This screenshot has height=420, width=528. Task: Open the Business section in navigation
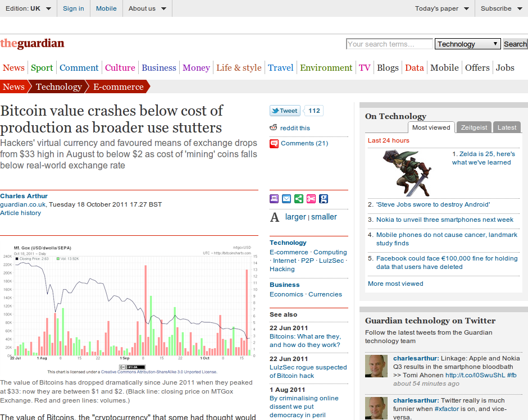click(x=159, y=68)
